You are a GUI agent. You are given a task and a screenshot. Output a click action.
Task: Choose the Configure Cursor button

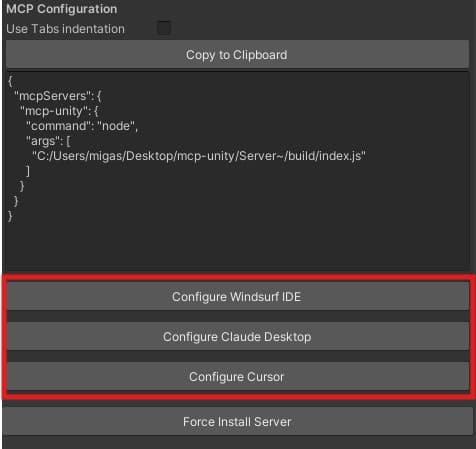(x=237, y=377)
